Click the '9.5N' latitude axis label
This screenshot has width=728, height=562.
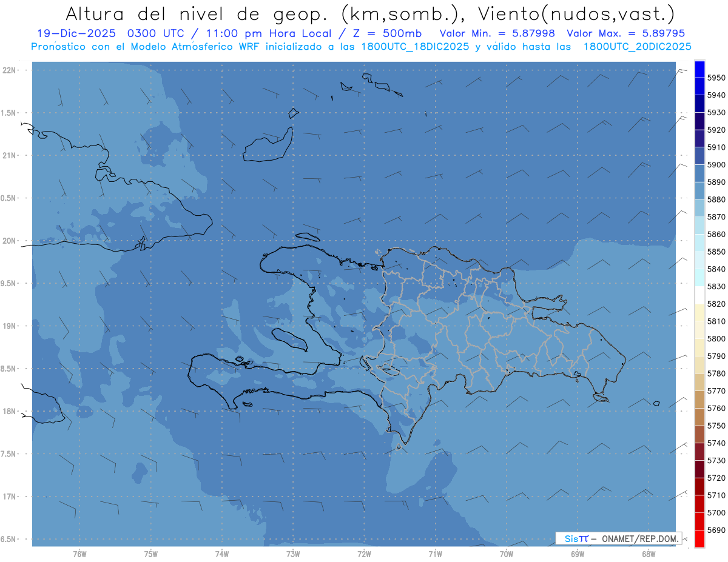click(x=8, y=283)
